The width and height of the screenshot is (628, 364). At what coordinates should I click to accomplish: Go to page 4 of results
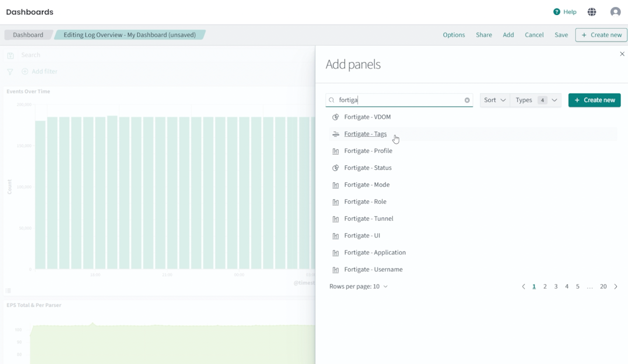click(x=567, y=287)
